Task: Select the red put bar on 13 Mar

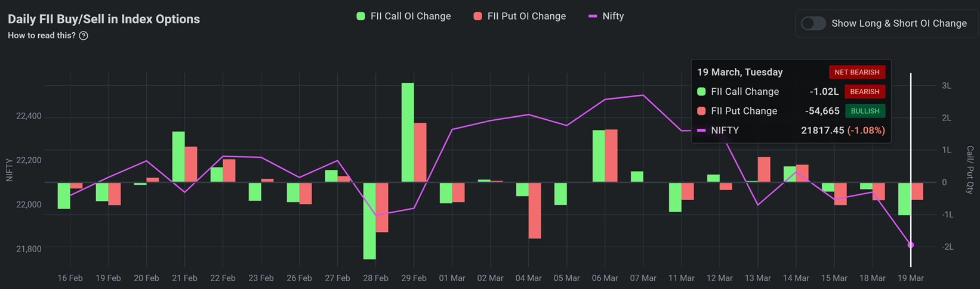Action: coord(764,169)
